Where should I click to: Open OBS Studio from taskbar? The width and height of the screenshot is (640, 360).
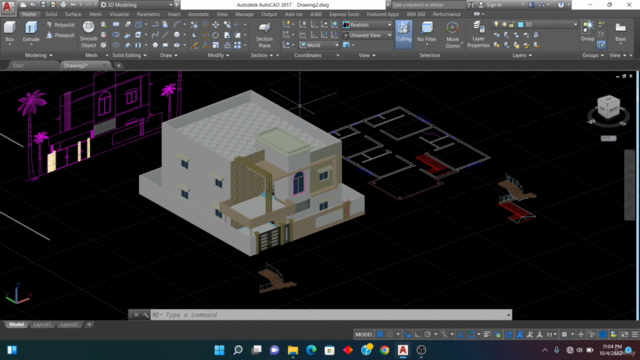(421, 350)
